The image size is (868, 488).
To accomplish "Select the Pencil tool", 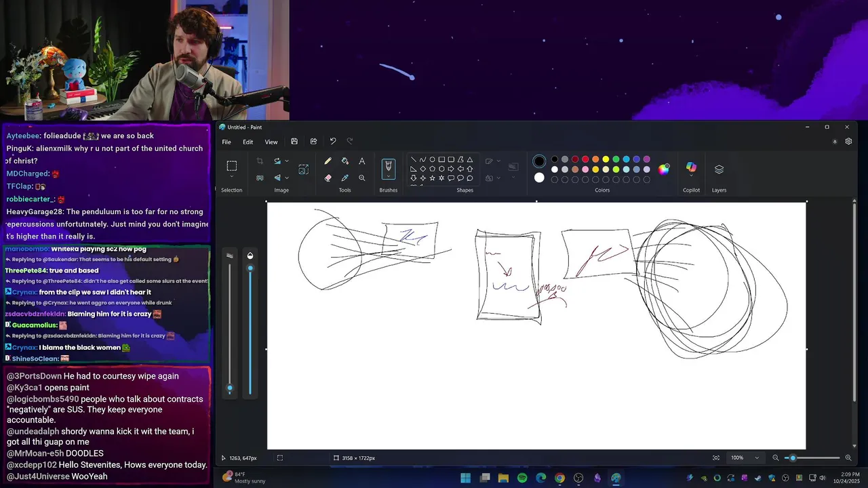I will pos(328,161).
